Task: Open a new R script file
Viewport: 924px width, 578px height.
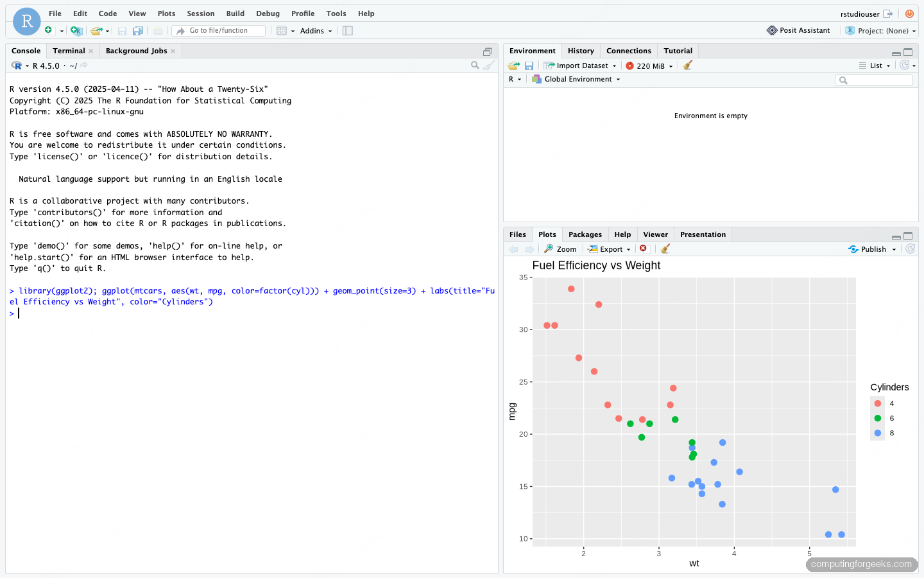Action: click(x=48, y=30)
